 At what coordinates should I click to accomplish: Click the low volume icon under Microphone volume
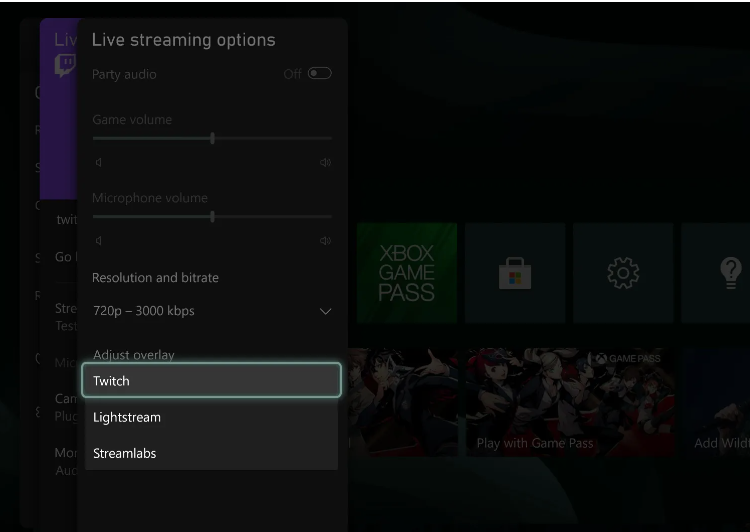coord(98,241)
